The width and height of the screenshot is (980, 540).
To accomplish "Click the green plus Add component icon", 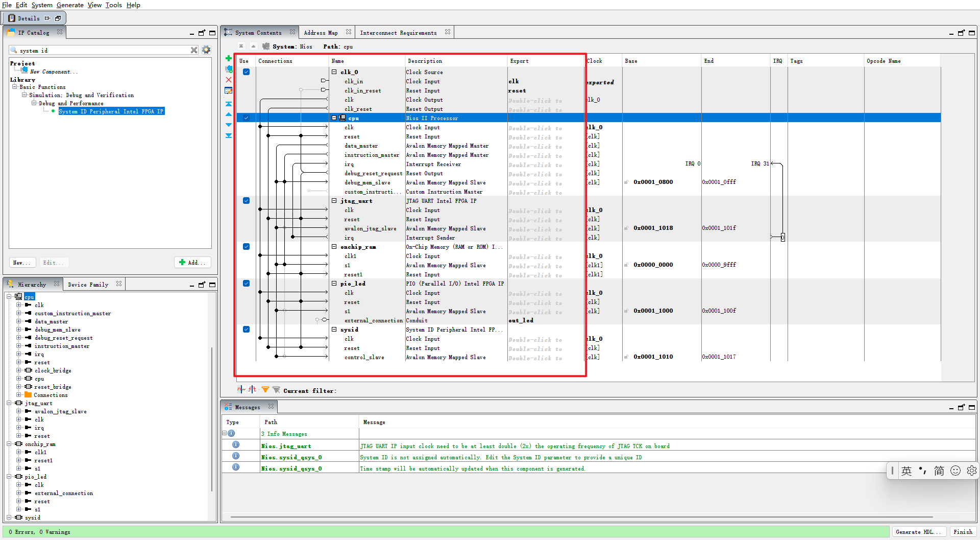I will click(229, 58).
